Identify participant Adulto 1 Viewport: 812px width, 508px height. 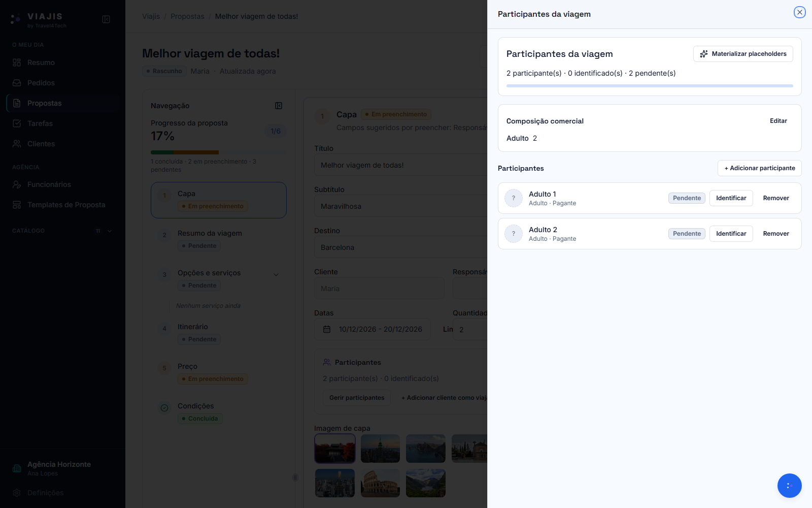(731, 198)
